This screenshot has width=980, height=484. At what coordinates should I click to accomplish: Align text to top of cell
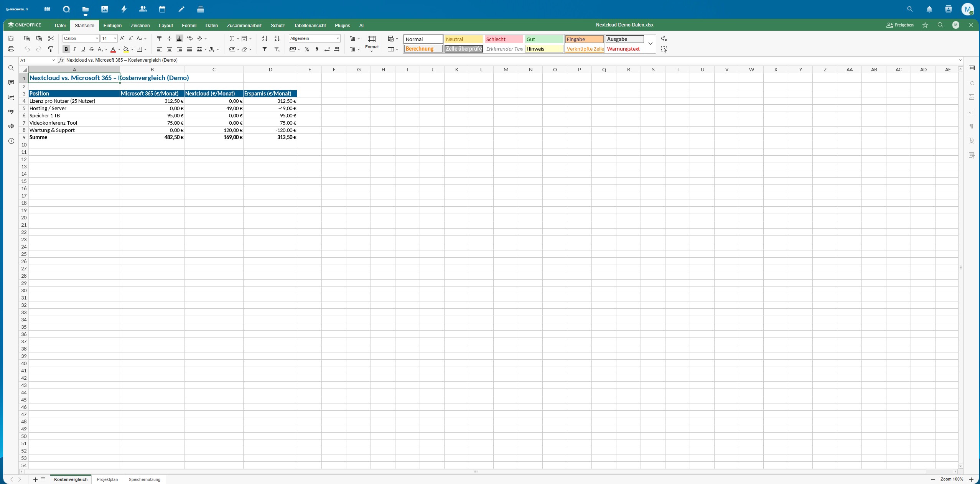pos(160,38)
